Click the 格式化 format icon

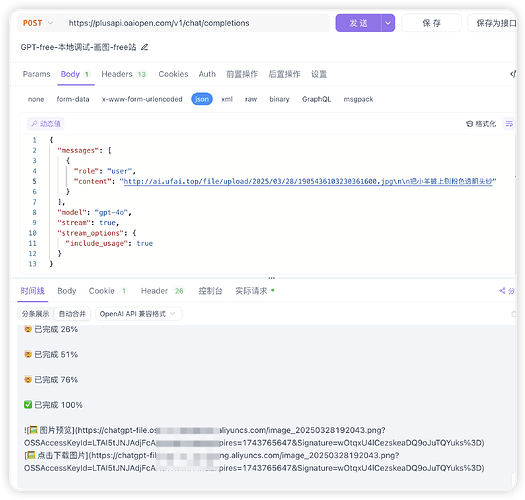click(x=469, y=124)
